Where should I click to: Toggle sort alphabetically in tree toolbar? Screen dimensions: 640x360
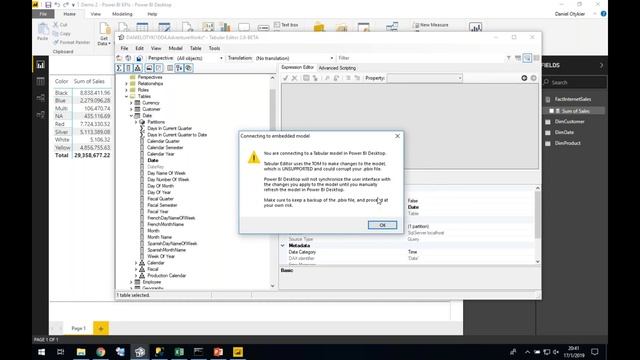pos(179,68)
